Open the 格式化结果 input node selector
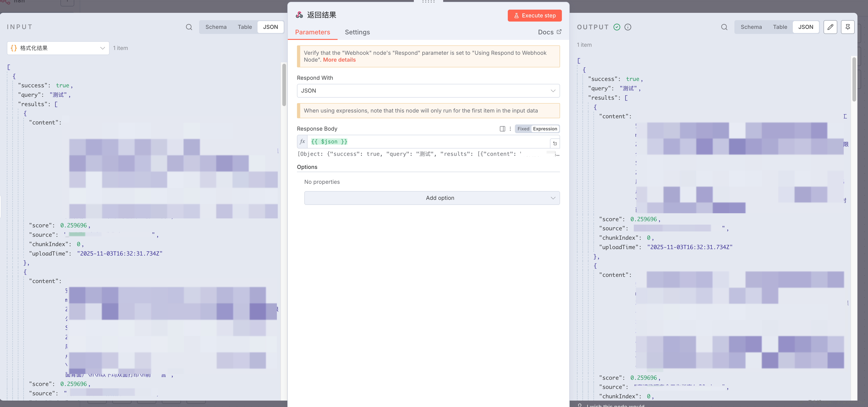Image resolution: width=868 pixels, height=407 pixels. pos(58,48)
